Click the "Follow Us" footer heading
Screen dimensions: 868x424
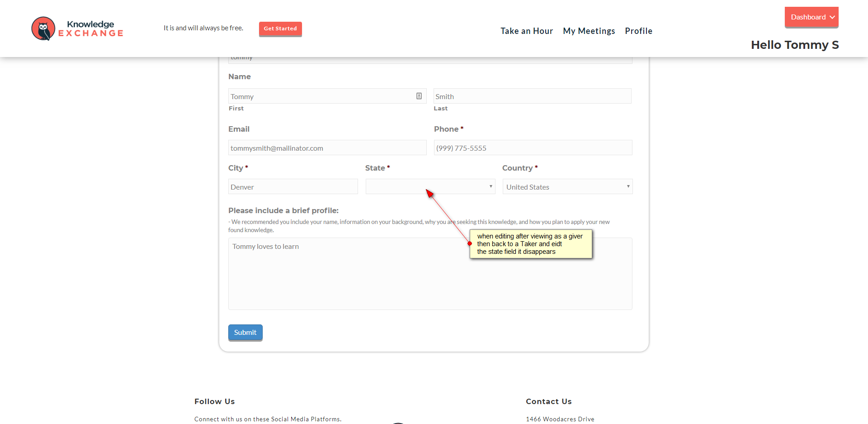[215, 401]
